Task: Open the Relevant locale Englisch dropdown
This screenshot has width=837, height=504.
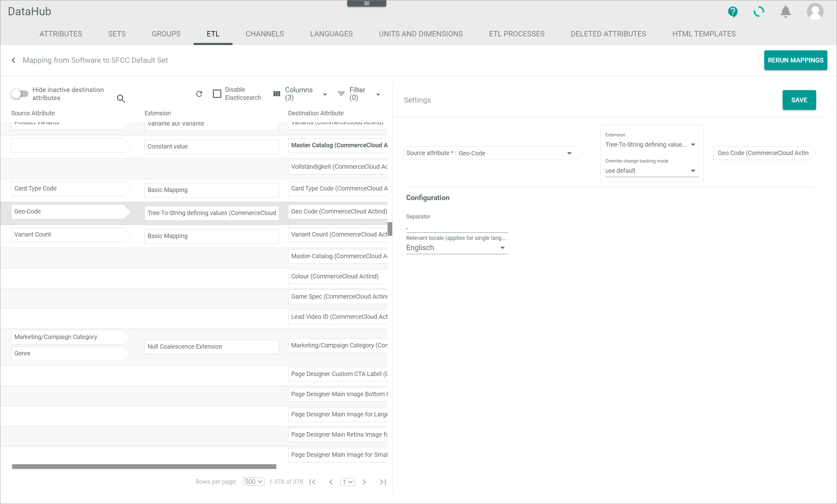Action: pos(457,248)
